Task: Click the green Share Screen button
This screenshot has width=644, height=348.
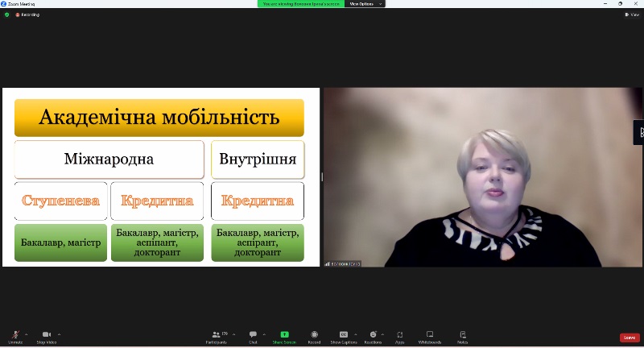Action: point(284,337)
